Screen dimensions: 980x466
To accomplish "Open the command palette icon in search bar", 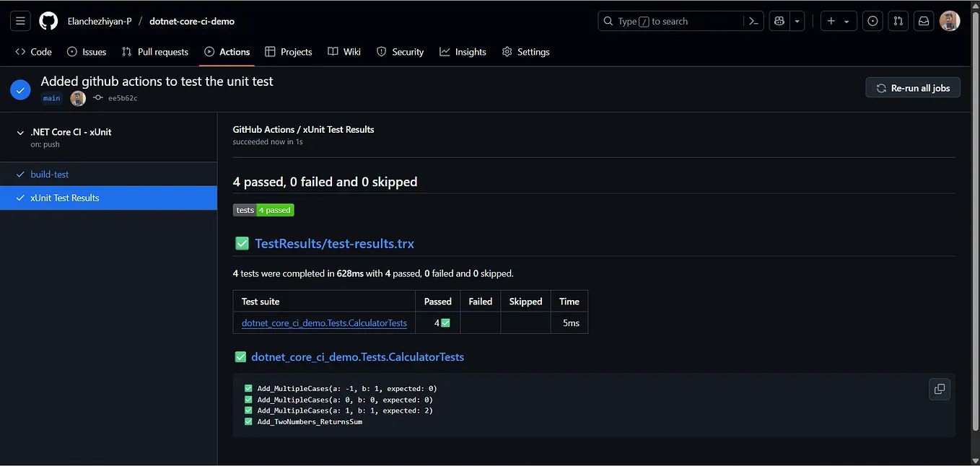I will 753,21.
